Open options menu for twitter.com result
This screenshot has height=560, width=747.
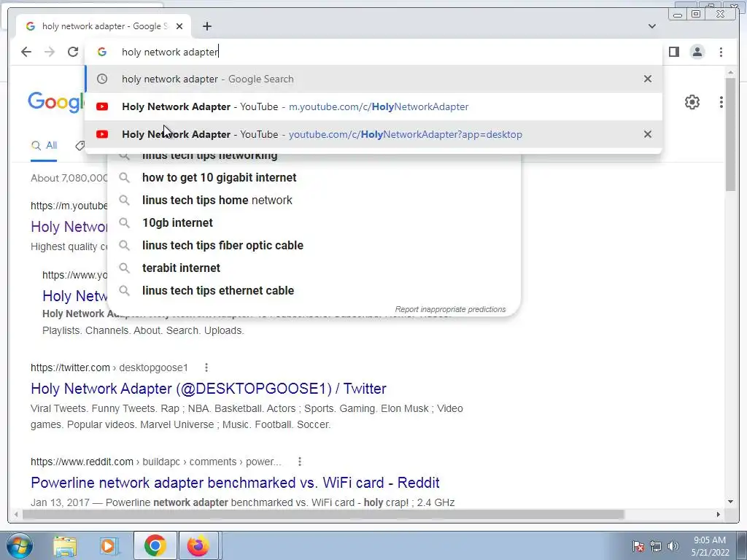click(206, 367)
